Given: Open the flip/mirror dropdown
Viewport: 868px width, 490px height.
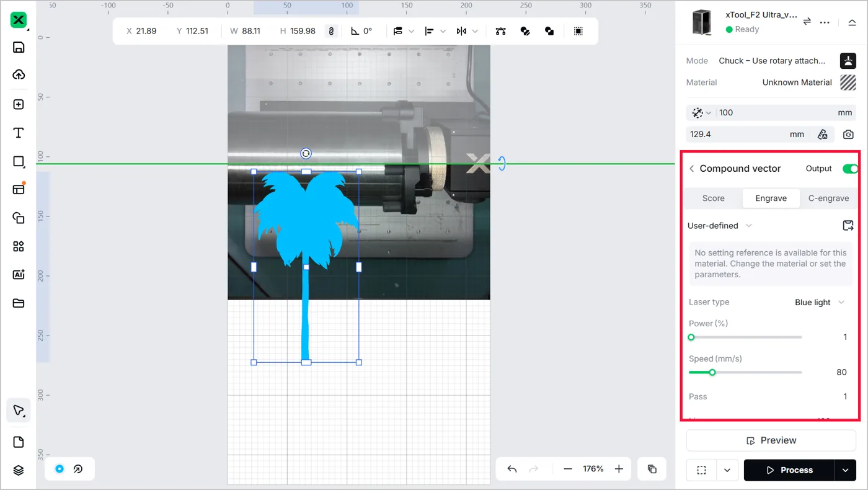Looking at the screenshot, I should [467, 31].
